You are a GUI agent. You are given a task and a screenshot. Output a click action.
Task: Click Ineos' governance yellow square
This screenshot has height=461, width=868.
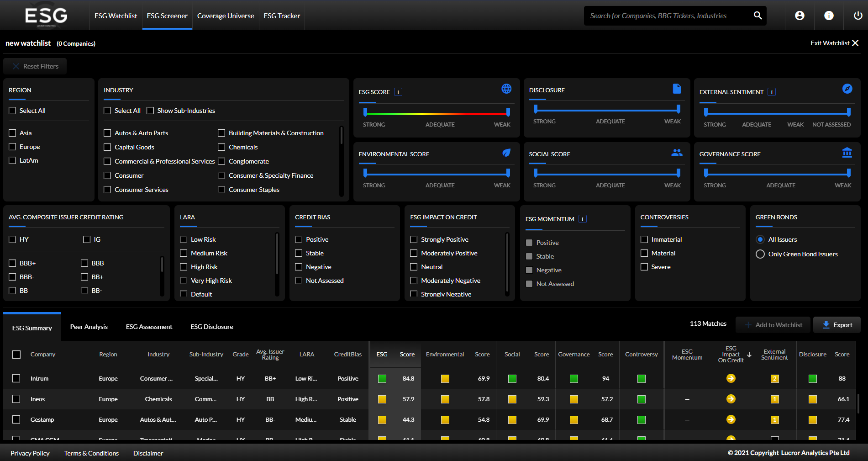(574, 399)
